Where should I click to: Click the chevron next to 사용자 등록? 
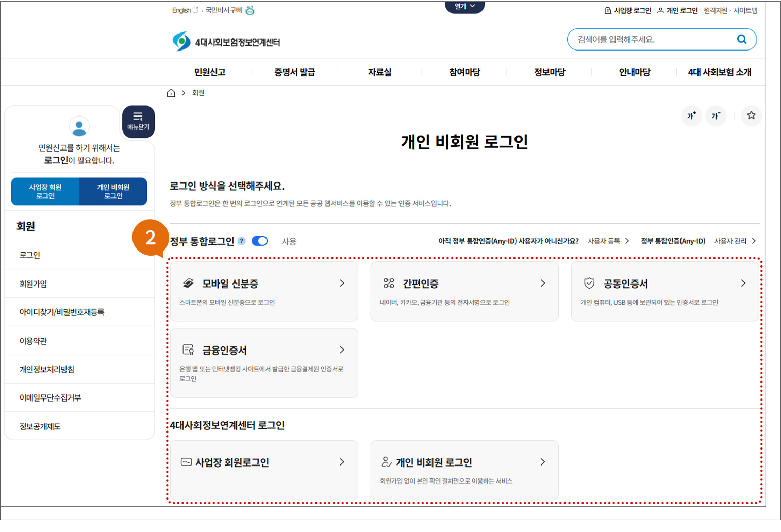(x=627, y=241)
